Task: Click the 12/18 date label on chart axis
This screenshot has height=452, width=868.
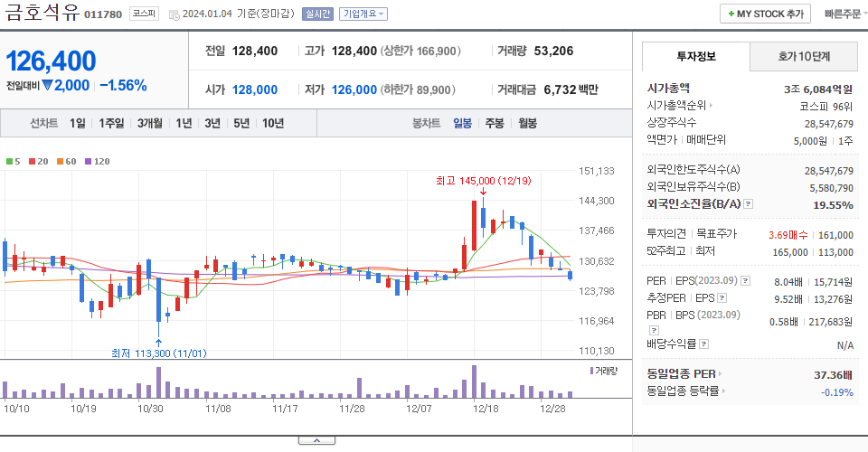Action: point(486,409)
